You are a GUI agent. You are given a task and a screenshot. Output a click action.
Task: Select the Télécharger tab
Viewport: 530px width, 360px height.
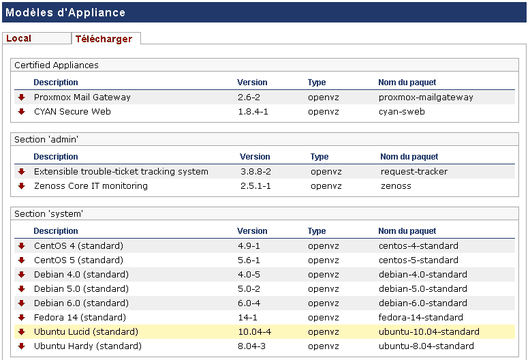click(106, 39)
